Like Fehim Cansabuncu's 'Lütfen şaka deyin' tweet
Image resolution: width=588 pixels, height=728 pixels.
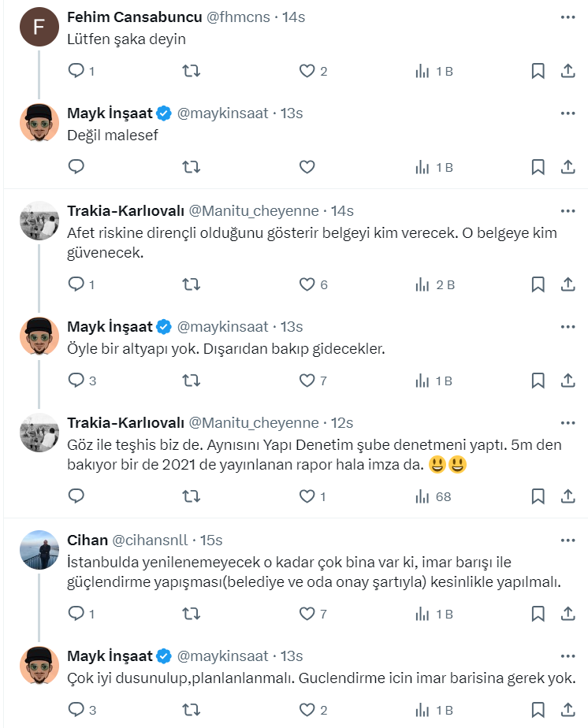click(x=307, y=72)
